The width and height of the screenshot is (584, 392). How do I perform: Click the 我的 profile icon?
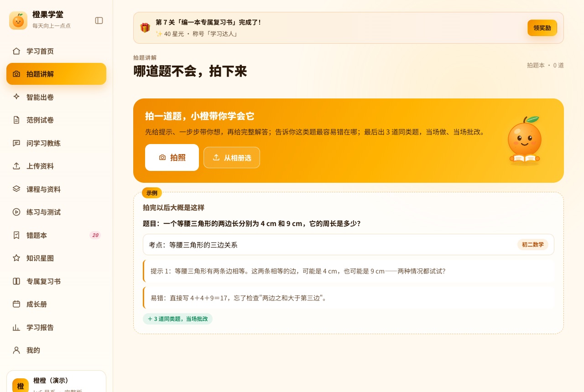click(x=16, y=350)
